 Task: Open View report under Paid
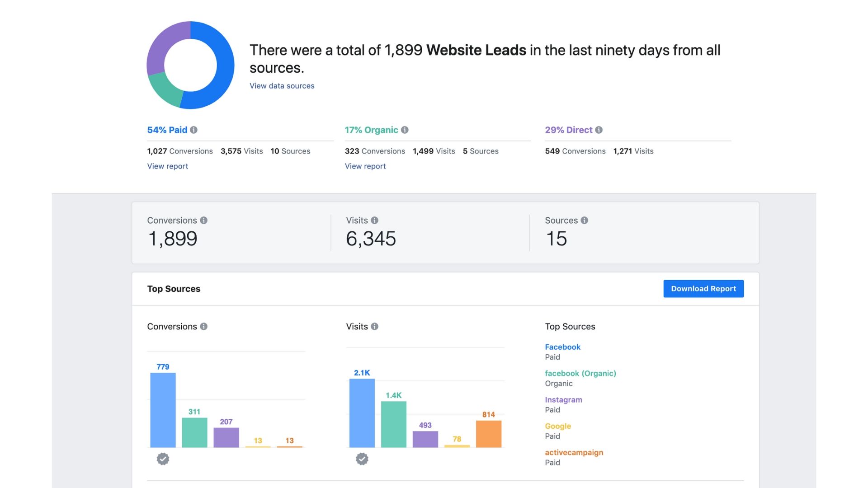pos(168,166)
